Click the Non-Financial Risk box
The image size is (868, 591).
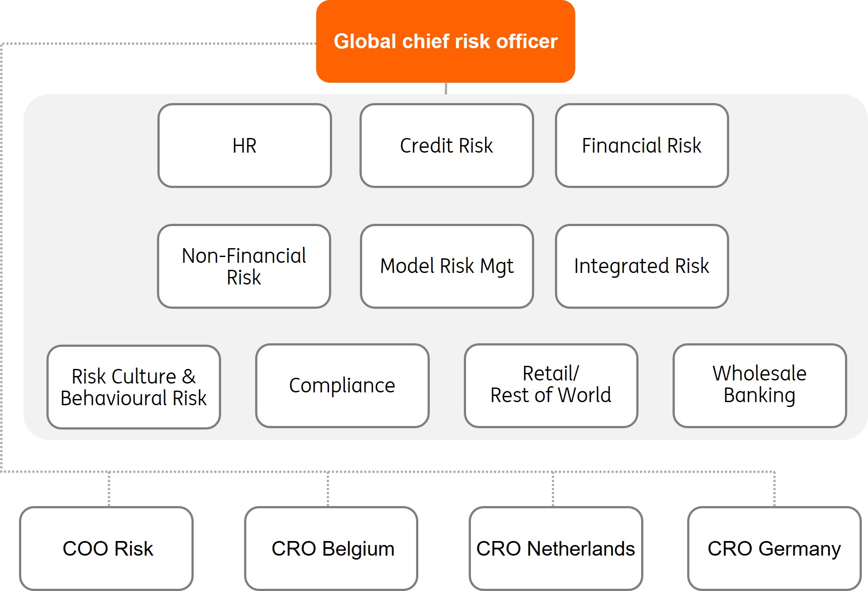(244, 266)
